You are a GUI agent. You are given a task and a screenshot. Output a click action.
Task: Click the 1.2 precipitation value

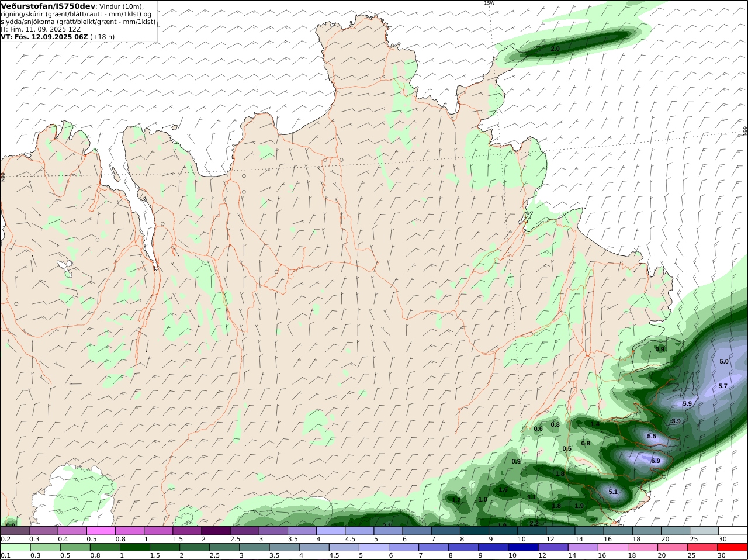point(456,500)
